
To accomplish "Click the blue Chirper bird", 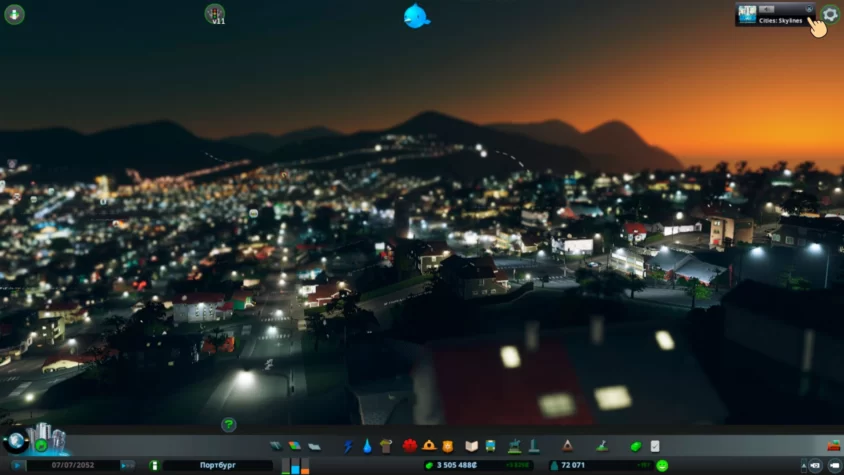I will pos(416,16).
